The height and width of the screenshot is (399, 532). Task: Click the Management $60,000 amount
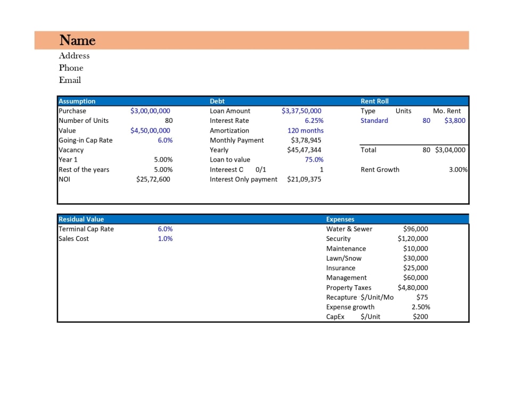point(415,278)
